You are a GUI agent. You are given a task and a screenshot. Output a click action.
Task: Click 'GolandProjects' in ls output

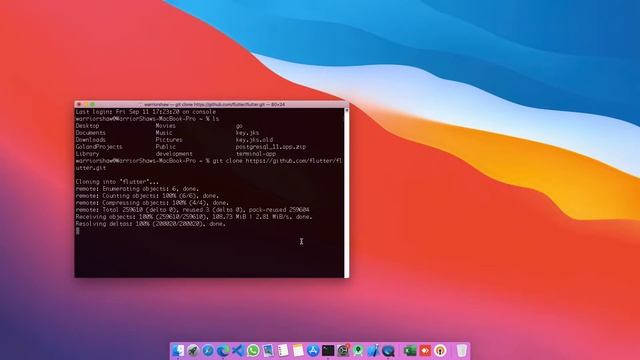coord(99,147)
